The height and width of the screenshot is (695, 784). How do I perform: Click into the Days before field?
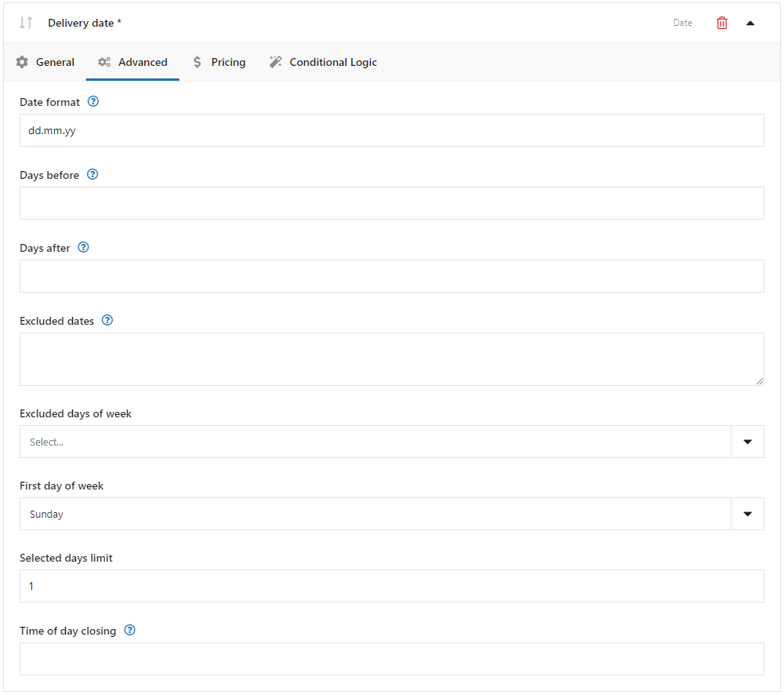point(391,203)
